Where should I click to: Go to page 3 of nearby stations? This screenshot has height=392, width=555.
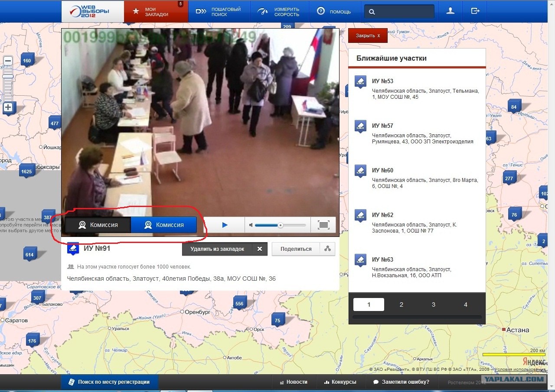433,305
